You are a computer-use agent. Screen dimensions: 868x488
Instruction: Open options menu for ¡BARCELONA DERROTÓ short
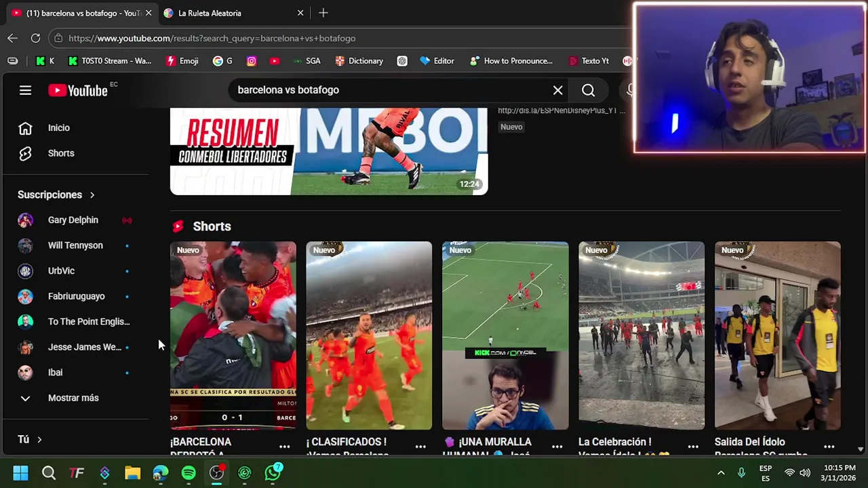click(x=285, y=447)
